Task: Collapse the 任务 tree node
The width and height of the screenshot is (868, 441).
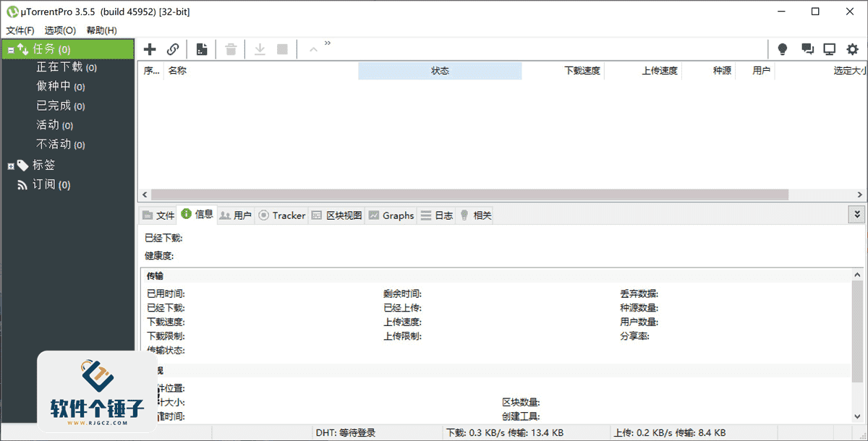Action: tap(11, 50)
